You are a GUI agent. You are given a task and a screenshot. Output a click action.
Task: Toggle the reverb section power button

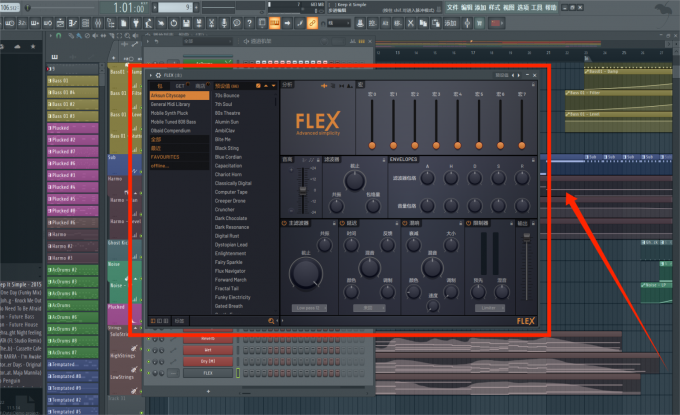point(406,222)
